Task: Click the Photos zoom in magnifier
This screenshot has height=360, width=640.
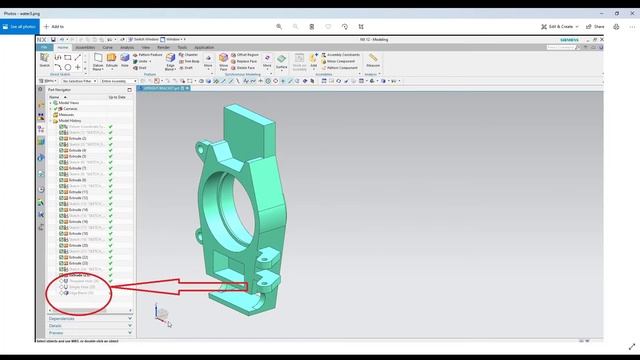Action: pyautogui.click(x=279, y=27)
